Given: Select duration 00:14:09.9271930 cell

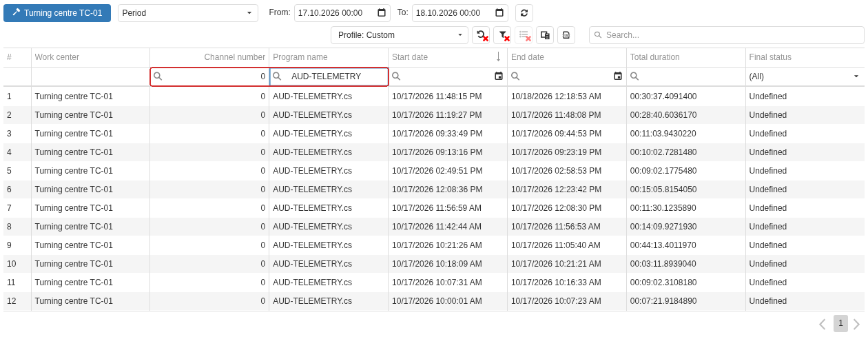Looking at the screenshot, I should click(686, 227).
